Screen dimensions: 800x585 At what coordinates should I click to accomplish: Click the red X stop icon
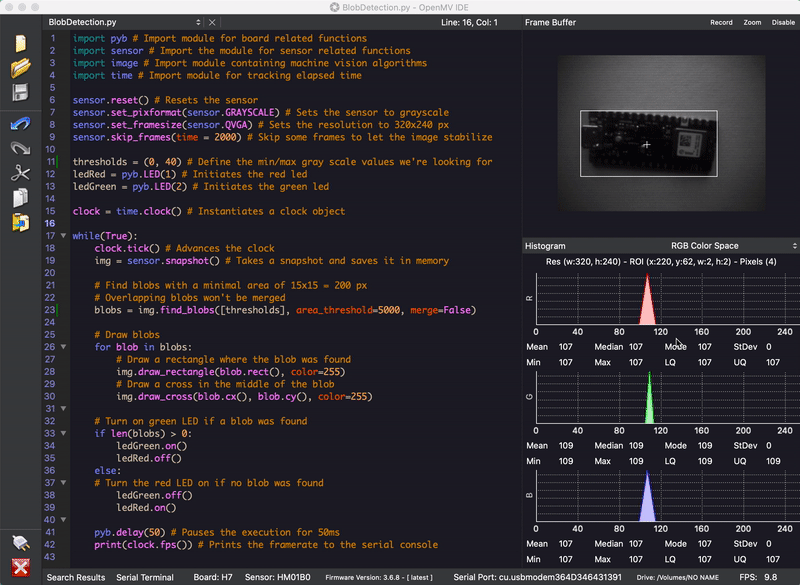(x=20, y=568)
